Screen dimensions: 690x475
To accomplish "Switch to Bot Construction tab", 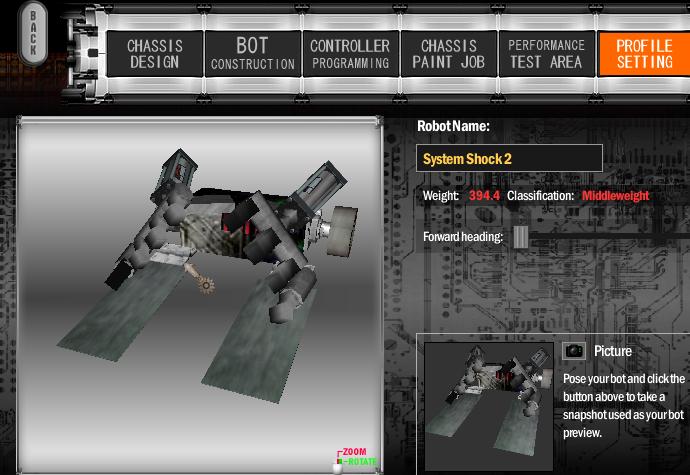I will (253, 54).
